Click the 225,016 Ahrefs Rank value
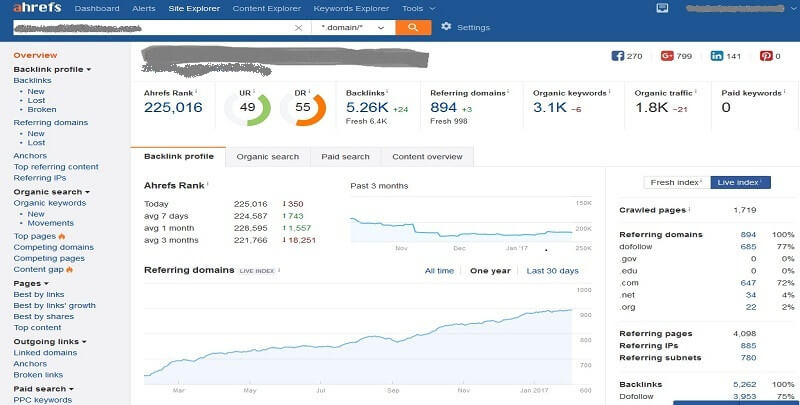The height and width of the screenshot is (405, 800). click(x=173, y=108)
